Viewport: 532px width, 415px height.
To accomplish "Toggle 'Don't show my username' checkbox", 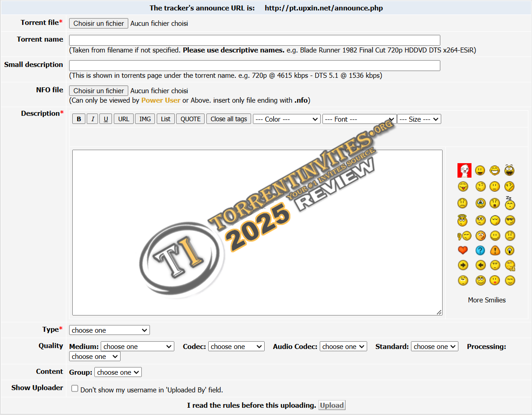I will 75,388.
